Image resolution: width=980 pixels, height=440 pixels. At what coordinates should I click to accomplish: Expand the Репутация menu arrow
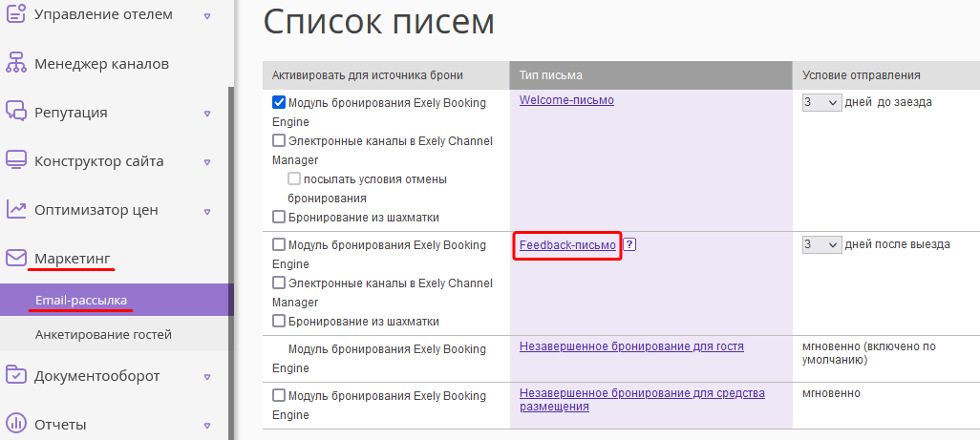pos(207,115)
